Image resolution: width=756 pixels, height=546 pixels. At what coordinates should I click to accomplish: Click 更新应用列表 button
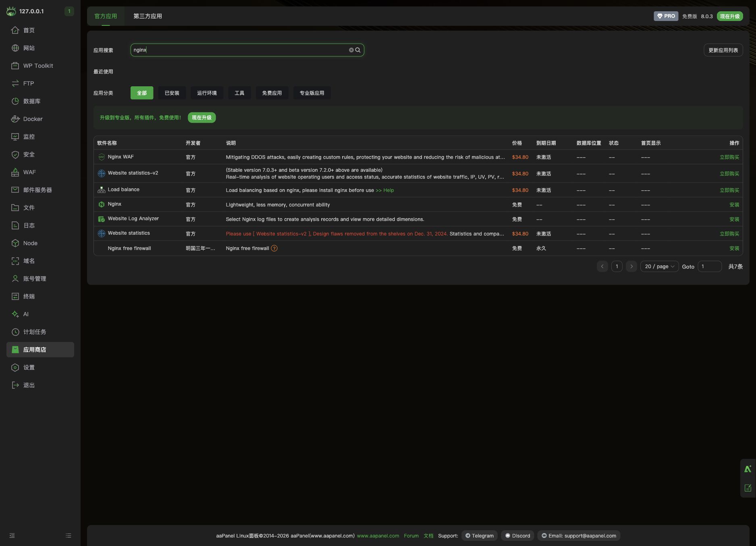tap(723, 50)
